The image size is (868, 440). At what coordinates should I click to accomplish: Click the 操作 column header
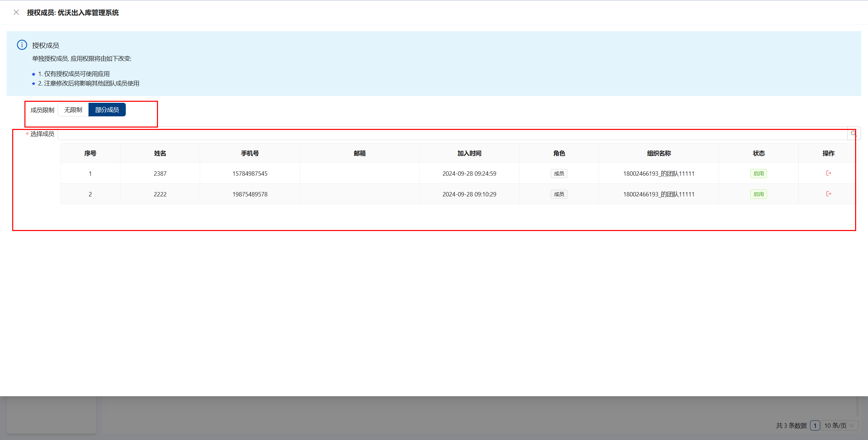tap(828, 153)
